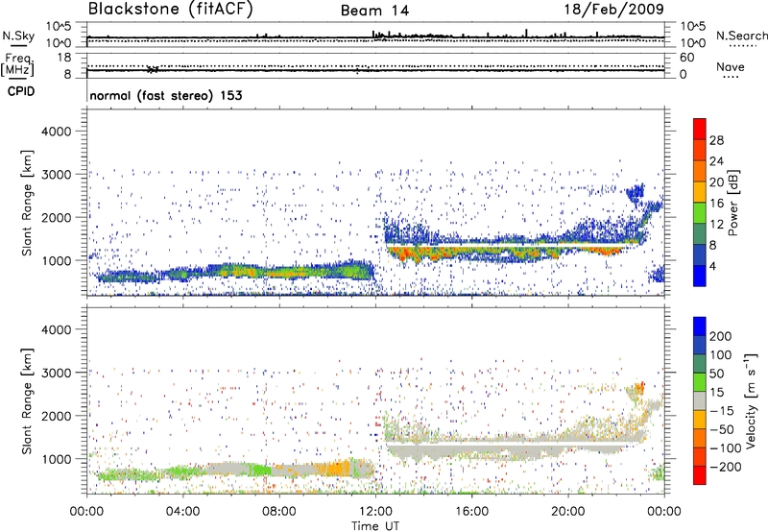The height and width of the screenshot is (532, 768).
Task: Select the "16" label on power scale
Action: pos(716,204)
